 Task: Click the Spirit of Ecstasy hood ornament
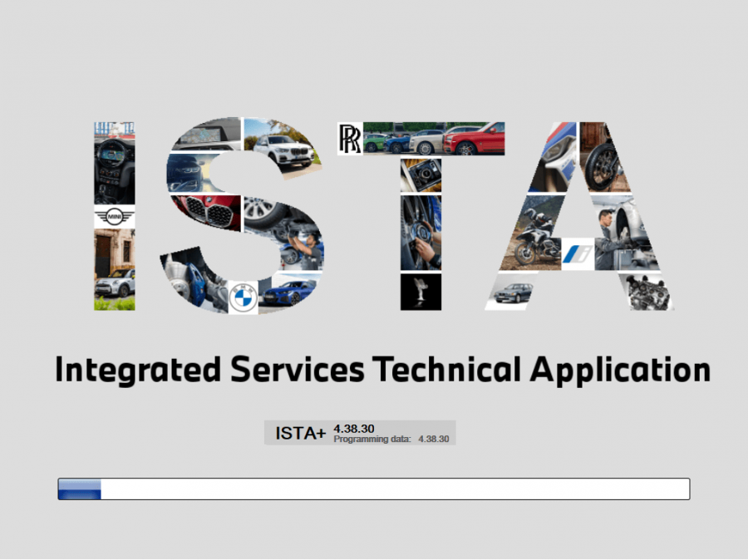pos(419,292)
